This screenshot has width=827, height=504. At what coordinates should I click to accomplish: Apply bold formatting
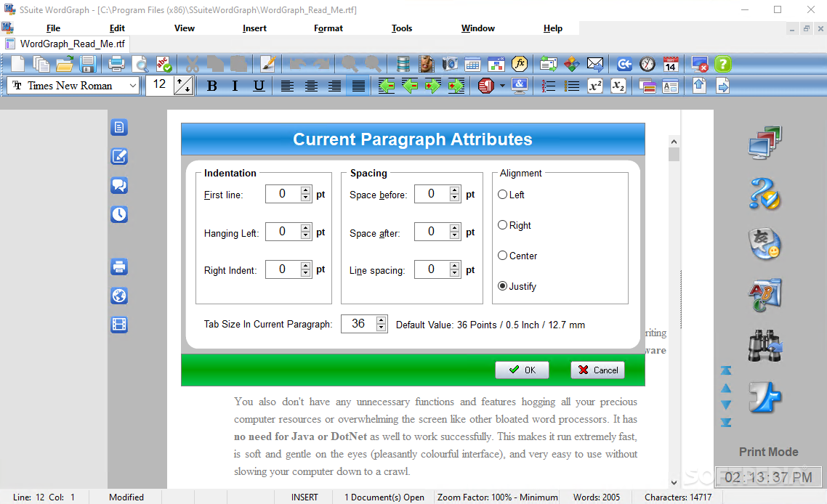(212, 86)
